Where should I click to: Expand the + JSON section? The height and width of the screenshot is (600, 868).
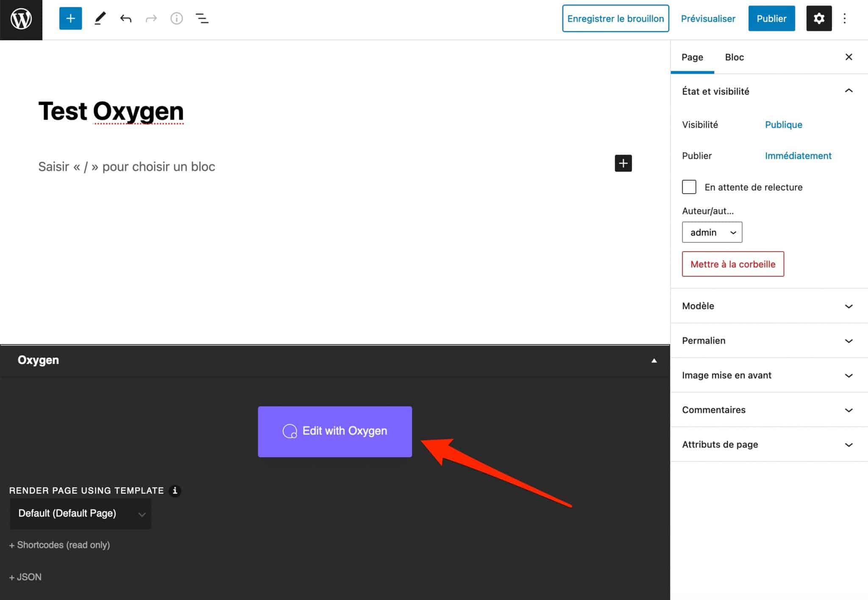(25, 577)
